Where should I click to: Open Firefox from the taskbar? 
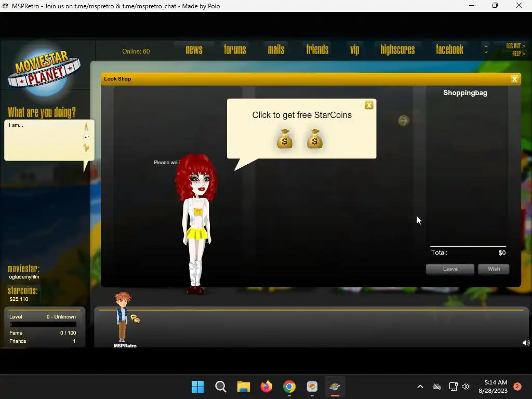pos(267,387)
